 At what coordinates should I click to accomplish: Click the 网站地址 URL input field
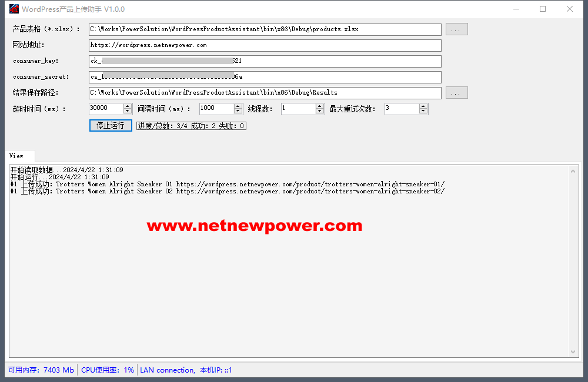pyautogui.click(x=265, y=45)
